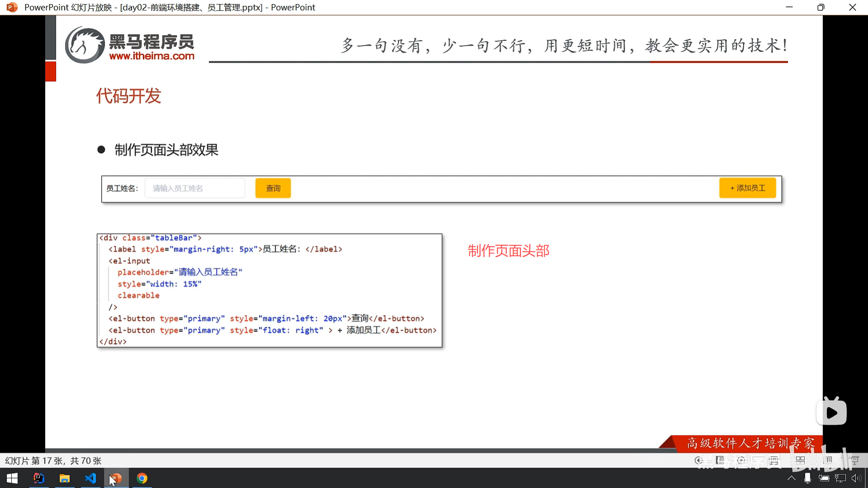The height and width of the screenshot is (488, 868).
Task: Open the slide list icon in status bar
Action: [720, 460]
